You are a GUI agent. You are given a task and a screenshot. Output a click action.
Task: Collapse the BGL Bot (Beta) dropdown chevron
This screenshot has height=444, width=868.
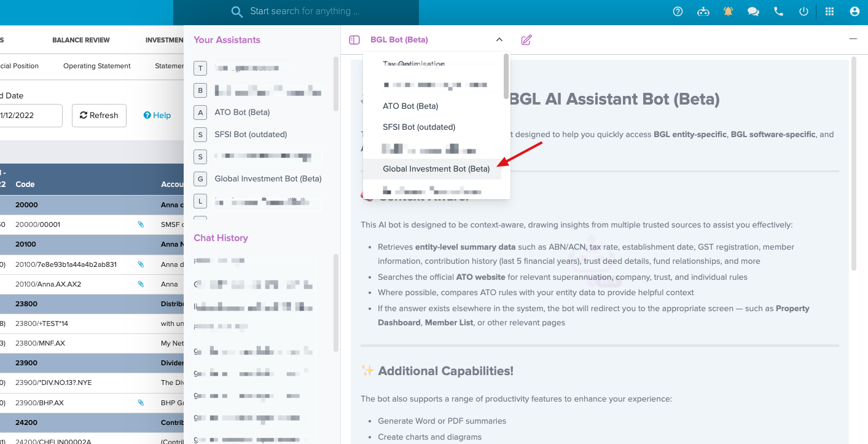coord(499,40)
